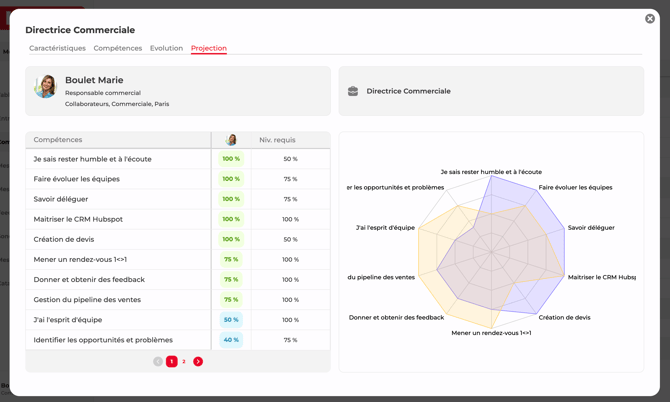This screenshot has height=402, width=670.
Task: Click the Niv. requis column header
Action: (277, 140)
